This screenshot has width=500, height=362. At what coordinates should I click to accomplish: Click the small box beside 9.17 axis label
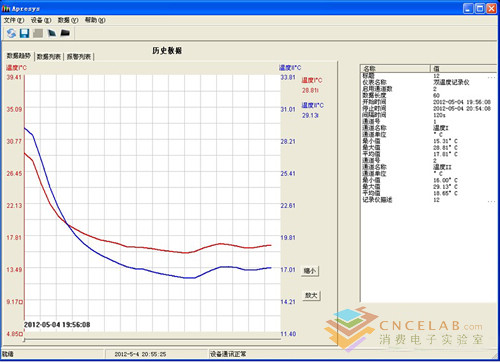point(21,302)
